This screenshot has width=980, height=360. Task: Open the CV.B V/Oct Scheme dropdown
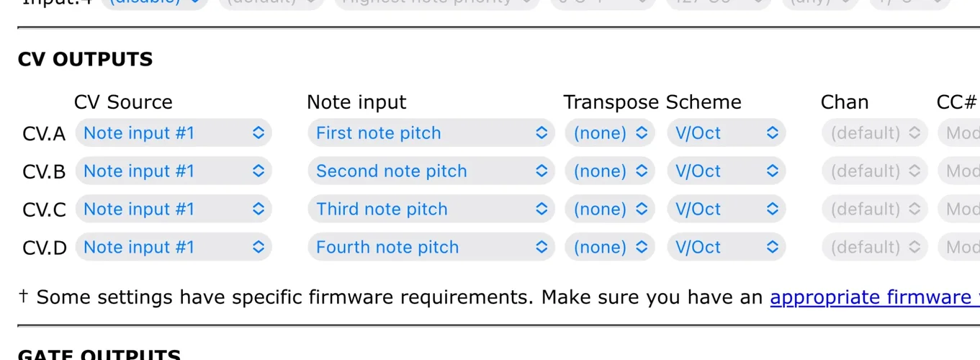(726, 171)
